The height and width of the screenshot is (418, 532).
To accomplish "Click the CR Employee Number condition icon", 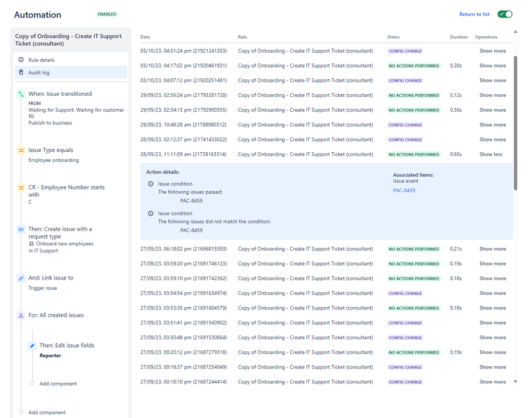I will 21,187.
